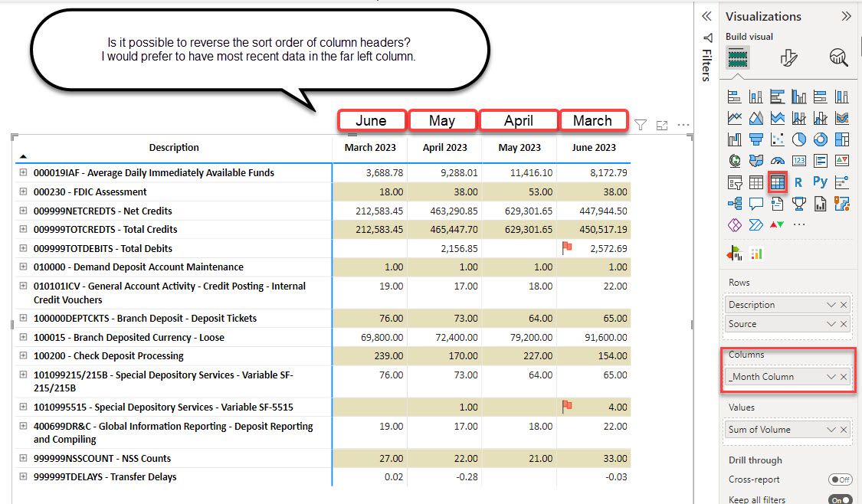Click the March 2023 column header

coord(370,147)
